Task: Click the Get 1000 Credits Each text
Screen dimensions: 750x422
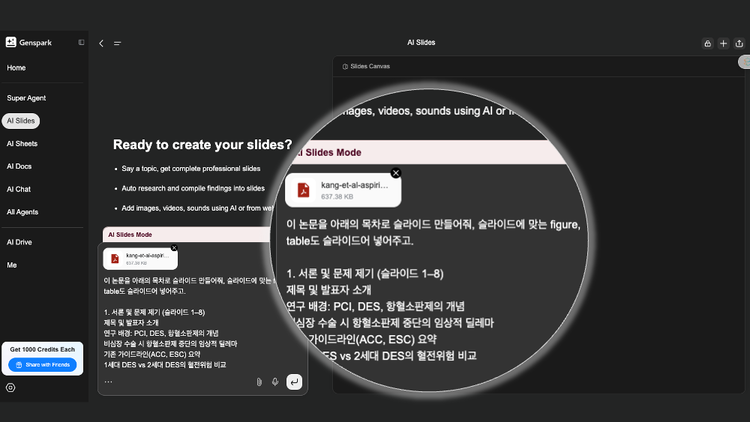Action: point(43,349)
